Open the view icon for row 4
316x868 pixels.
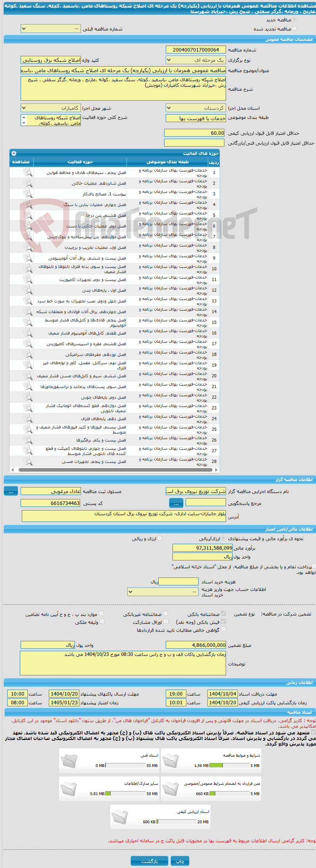tap(28, 205)
